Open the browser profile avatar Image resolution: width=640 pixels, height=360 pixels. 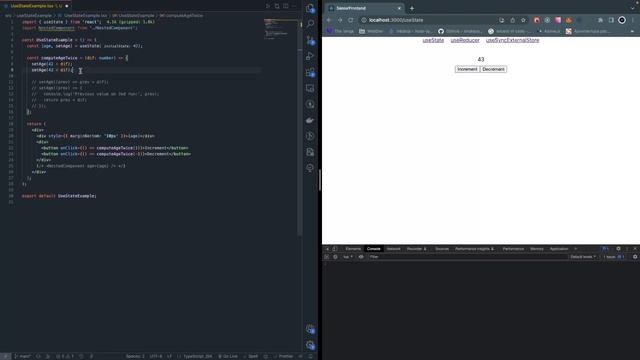pos(622,20)
